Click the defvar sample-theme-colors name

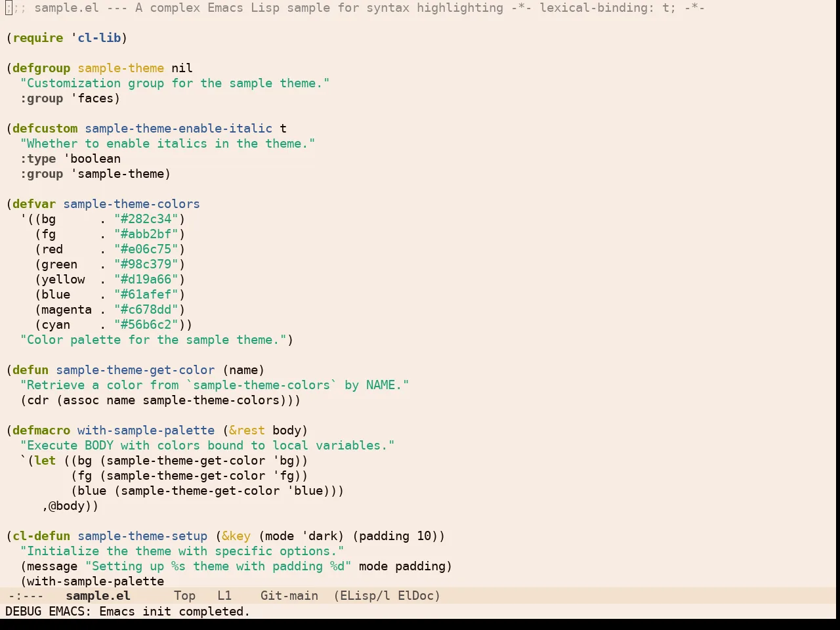(131, 204)
